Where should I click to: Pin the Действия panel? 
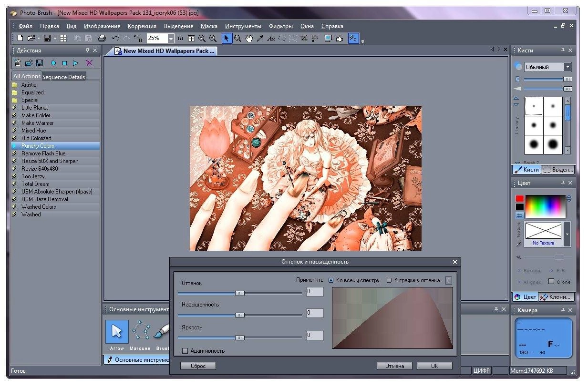87,50
